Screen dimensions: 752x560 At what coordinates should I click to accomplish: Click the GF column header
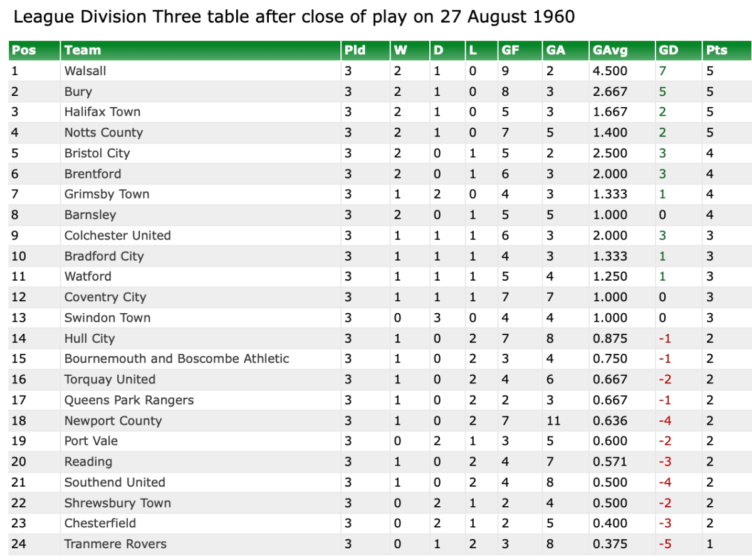509,50
